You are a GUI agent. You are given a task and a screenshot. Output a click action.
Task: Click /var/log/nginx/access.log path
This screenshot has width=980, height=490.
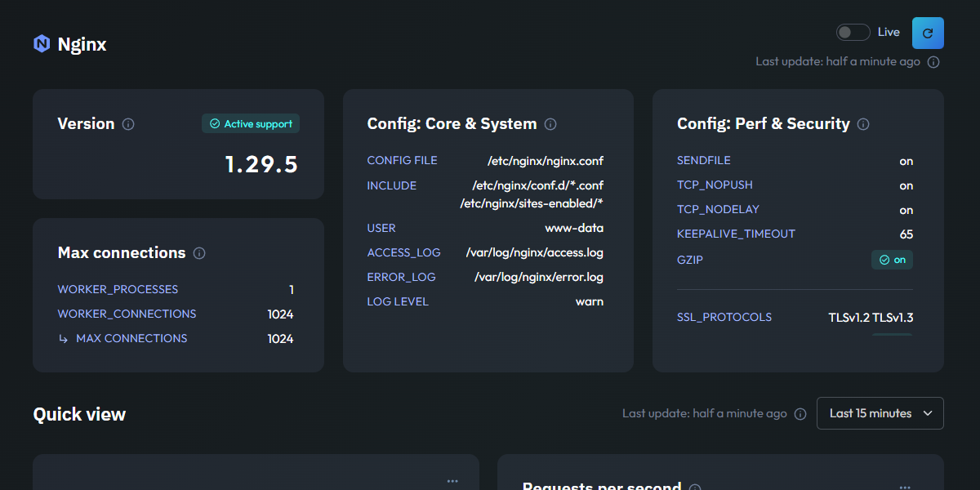coord(535,252)
